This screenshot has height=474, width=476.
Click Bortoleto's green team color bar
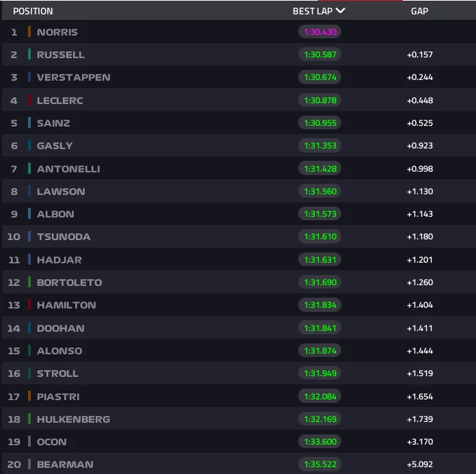pyautogui.click(x=29, y=282)
